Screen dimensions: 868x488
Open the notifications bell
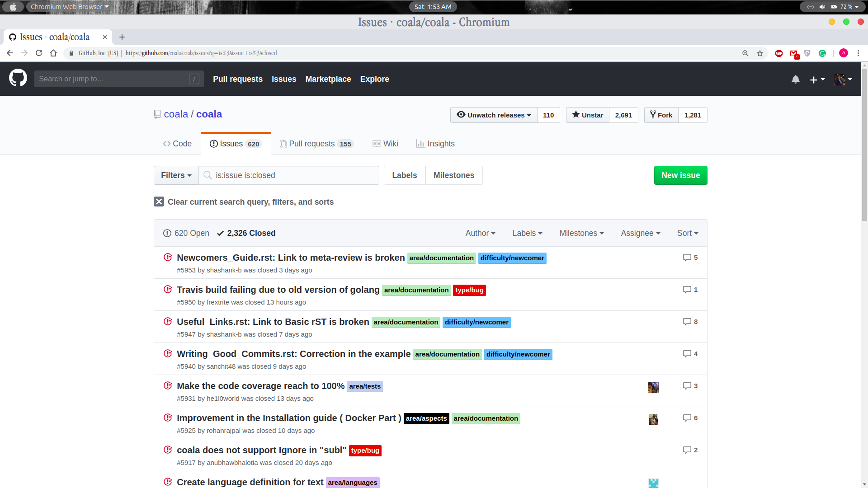(x=795, y=79)
